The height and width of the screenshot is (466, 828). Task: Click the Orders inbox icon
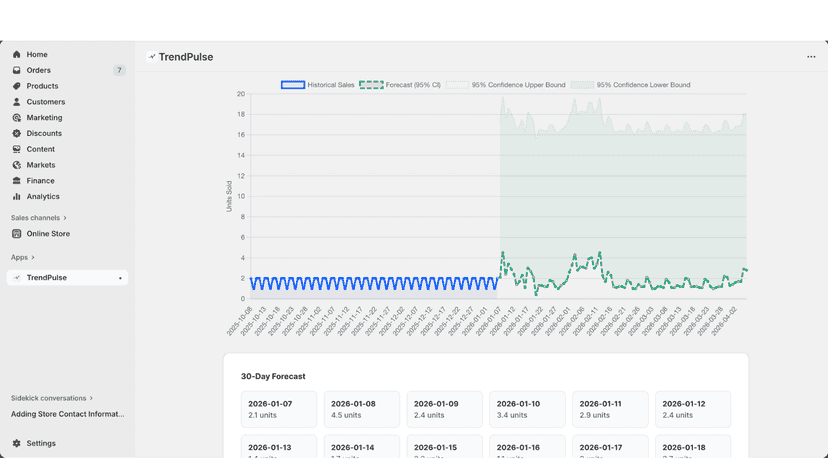click(x=16, y=70)
